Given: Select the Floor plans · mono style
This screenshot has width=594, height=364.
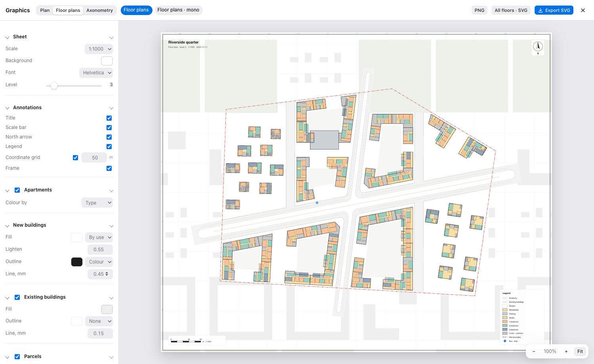Looking at the screenshot, I should (178, 10).
